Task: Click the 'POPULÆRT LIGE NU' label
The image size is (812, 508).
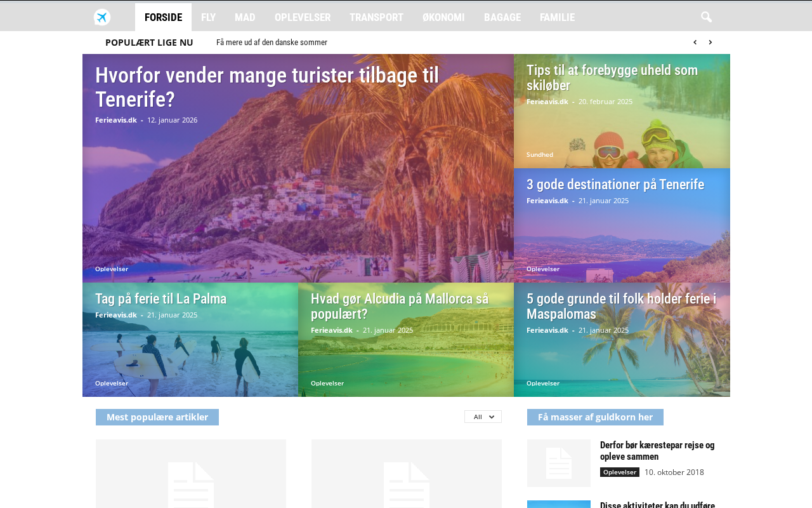Action: (149, 43)
